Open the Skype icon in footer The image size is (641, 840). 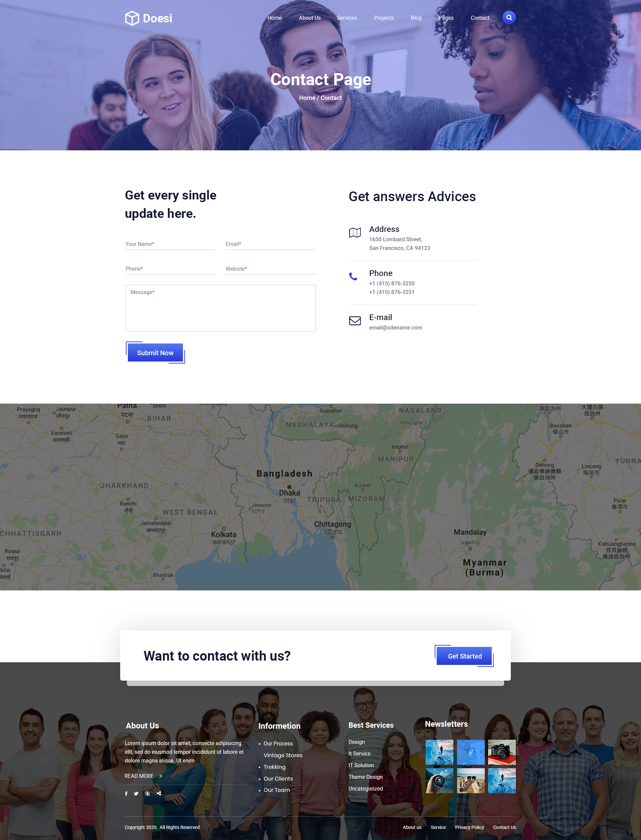click(x=148, y=794)
